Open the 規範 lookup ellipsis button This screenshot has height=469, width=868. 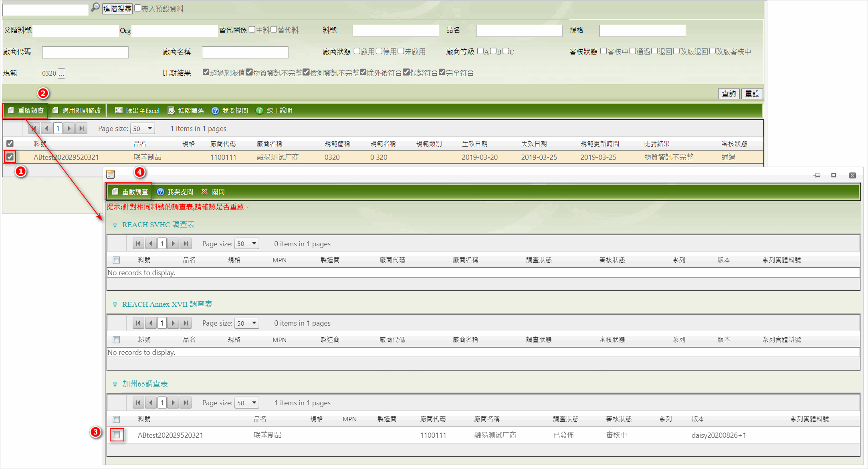pyautogui.click(x=61, y=73)
